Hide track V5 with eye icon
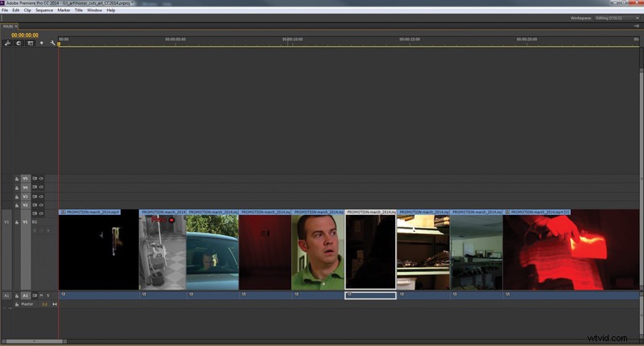Viewport: 644px width, 346px height. coord(41,179)
